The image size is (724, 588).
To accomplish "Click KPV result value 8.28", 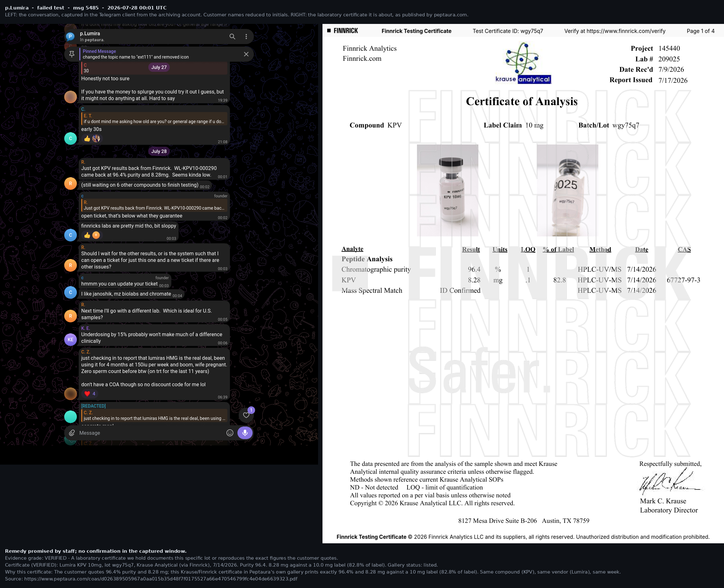I will 474,280.
